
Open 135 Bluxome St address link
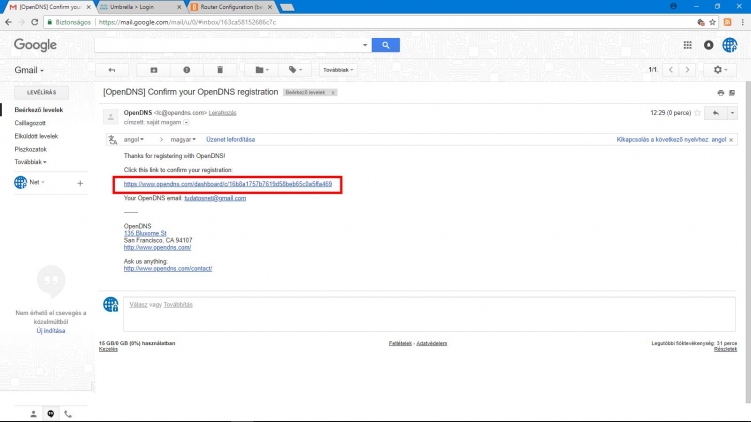(x=145, y=233)
